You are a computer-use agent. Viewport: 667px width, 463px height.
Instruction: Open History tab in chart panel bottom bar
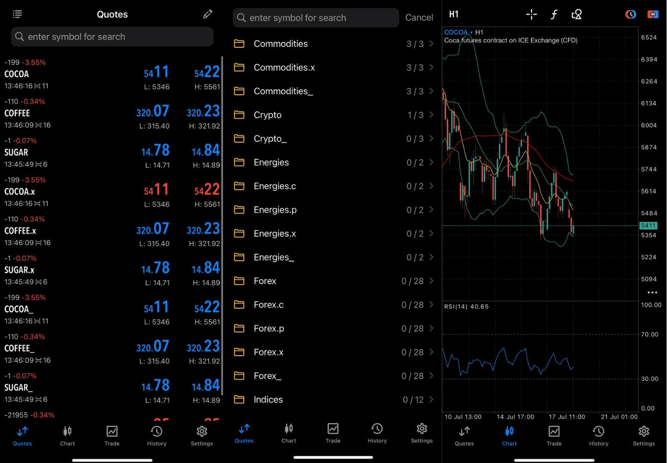599,436
